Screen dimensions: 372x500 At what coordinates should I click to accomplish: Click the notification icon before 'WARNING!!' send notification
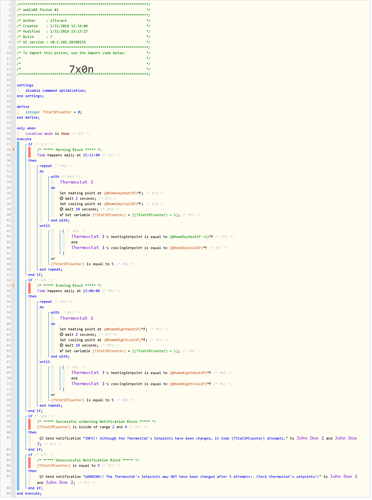[41, 477]
